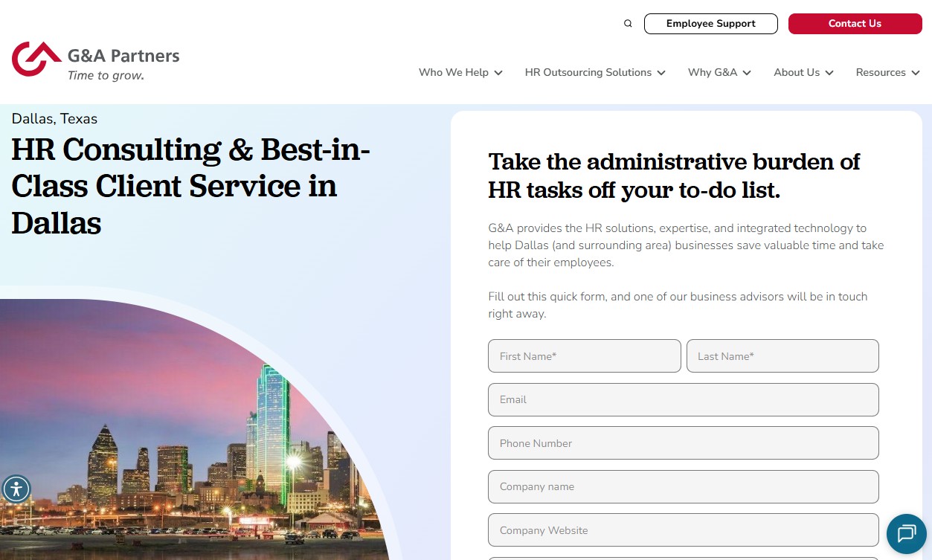The width and height of the screenshot is (932, 560).
Task: Open the Who We Help menu
Action: coord(454,72)
